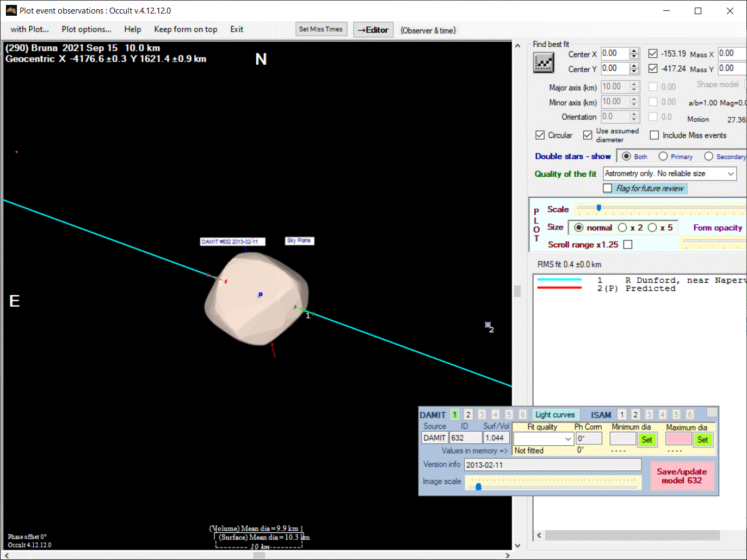Click the Sky Plane label on plot
The width and height of the screenshot is (747, 560).
pos(299,240)
